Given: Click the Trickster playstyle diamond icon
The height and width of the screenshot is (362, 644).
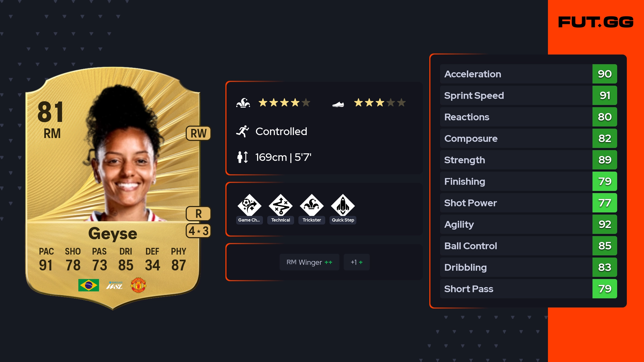Looking at the screenshot, I should [312, 205].
